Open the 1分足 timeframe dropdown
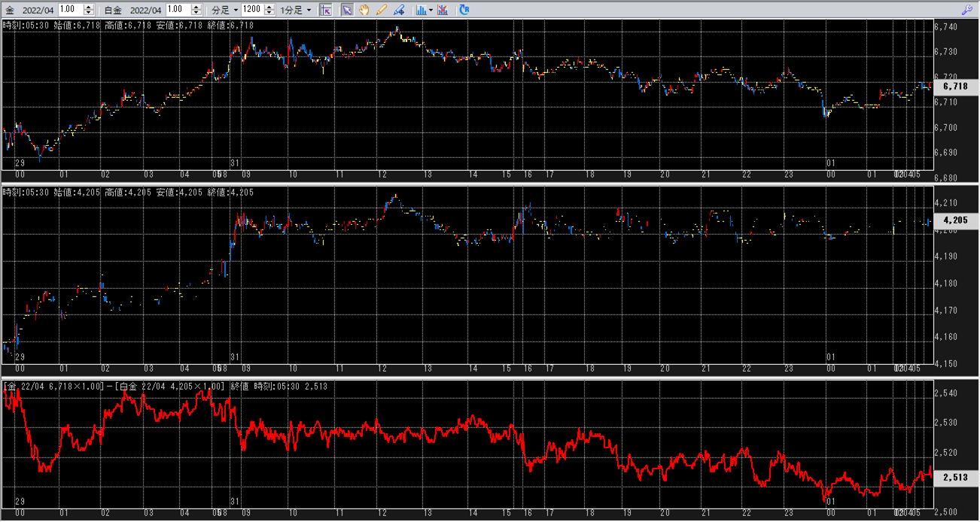This screenshot has height=522, width=980. tap(296, 10)
